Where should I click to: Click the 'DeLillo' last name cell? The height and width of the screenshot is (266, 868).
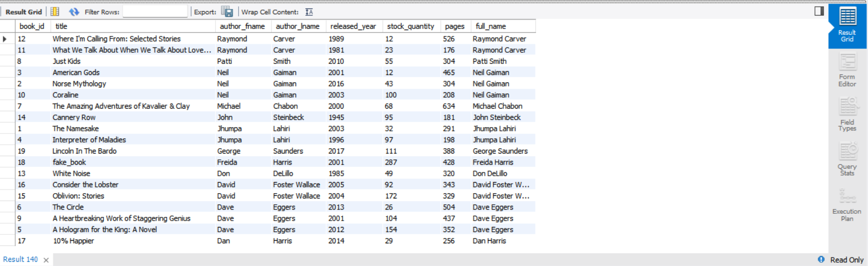pos(298,174)
